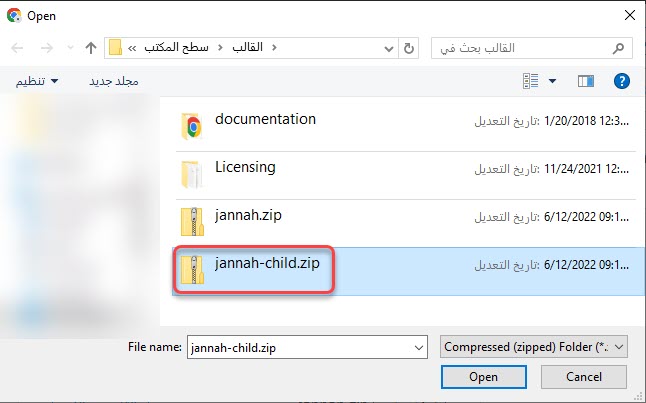Open the Help question mark button
Screen dimensions: 646x403
click(621, 80)
